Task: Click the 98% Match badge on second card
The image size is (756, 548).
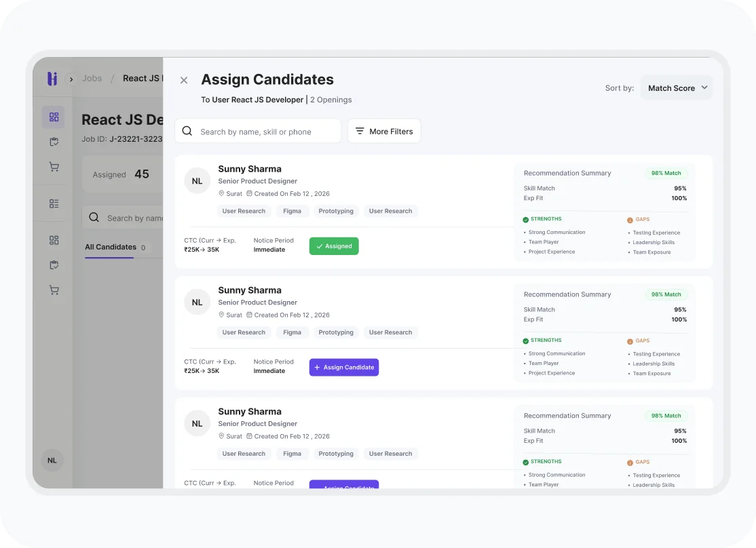Action: [666, 295]
